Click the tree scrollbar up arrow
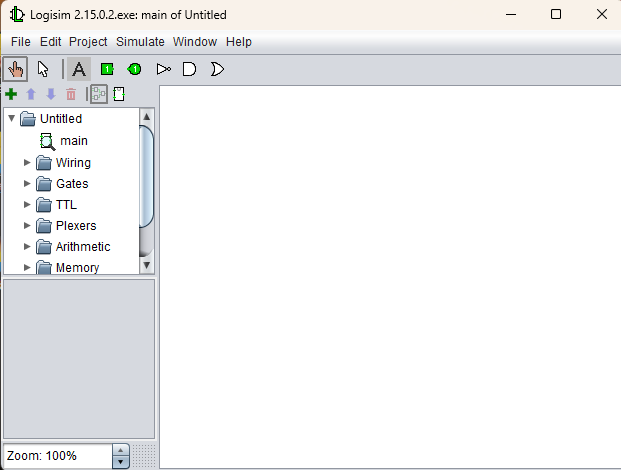This screenshot has height=470, width=621. tap(147, 116)
